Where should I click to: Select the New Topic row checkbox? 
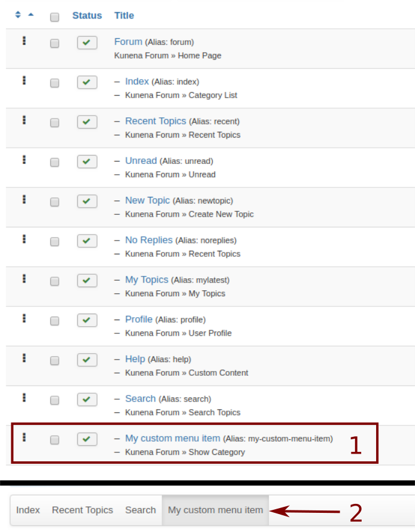54,202
